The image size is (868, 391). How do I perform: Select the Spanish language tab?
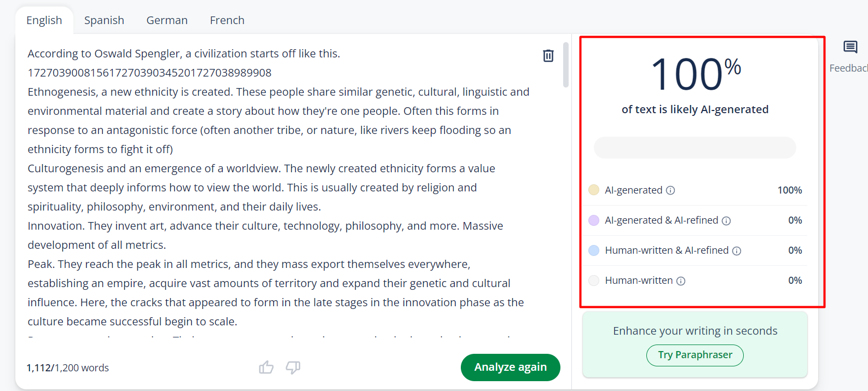point(104,20)
